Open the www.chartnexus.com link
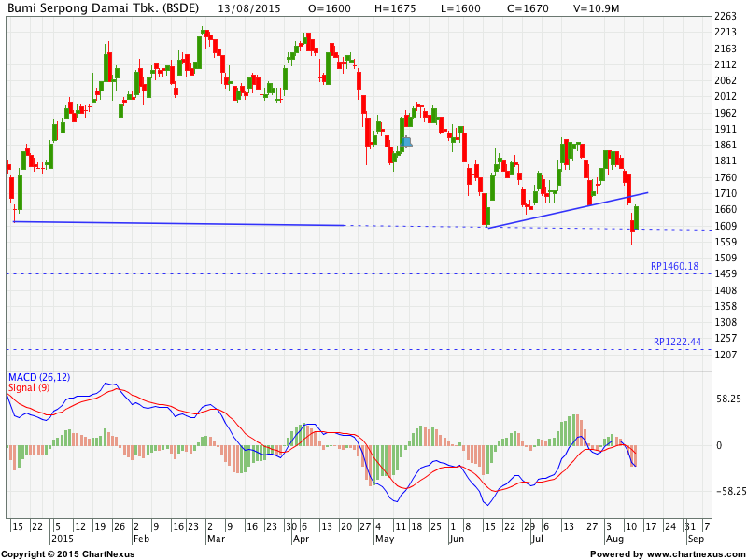Viewport: 747px width, 560px height. (693, 553)
